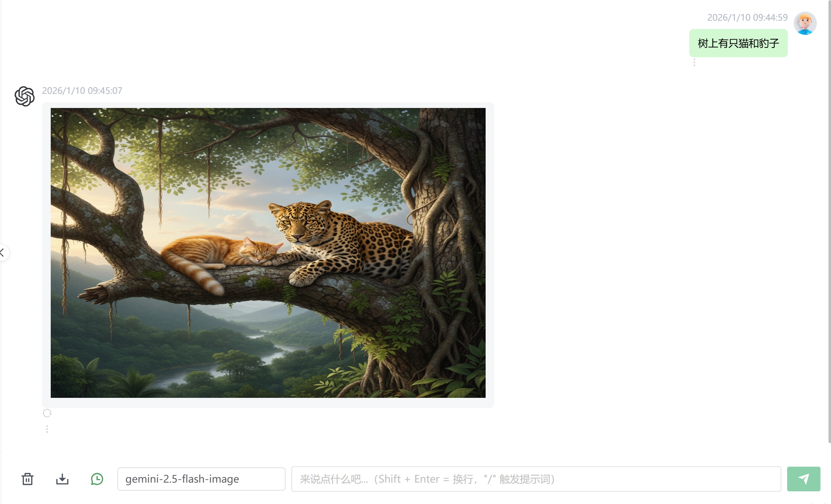
Task: Open the generated leopard and cat image
Action: point(268,253)
